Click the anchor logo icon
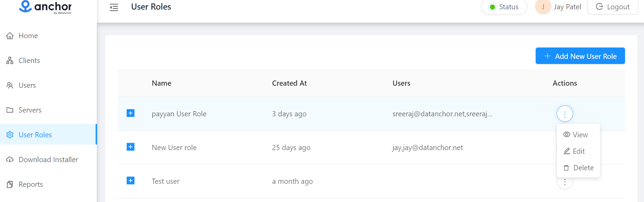Viewport: 644px width, 202px height. click(25, 6)
